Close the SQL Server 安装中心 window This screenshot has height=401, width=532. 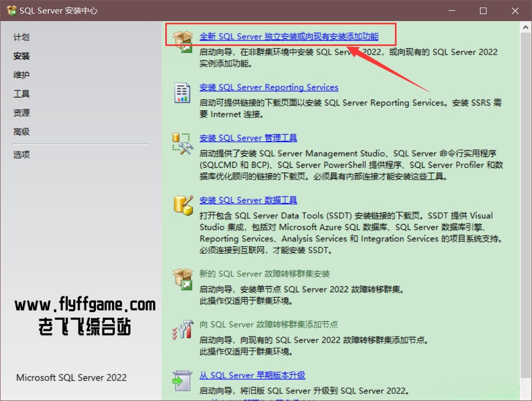point(515,10)
